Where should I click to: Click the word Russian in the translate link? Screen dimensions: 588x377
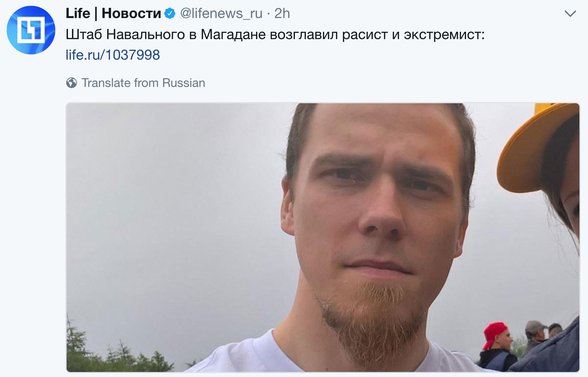(x=184, y=83)
